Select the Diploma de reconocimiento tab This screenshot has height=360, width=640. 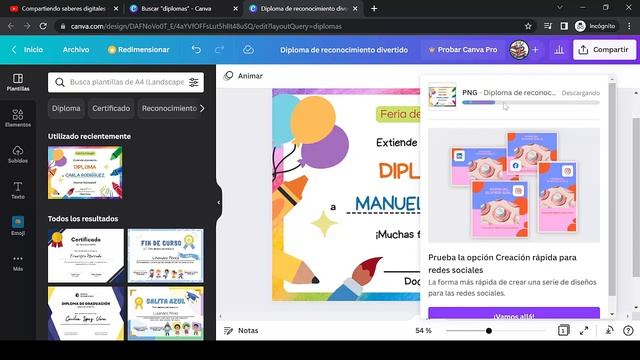303,8
